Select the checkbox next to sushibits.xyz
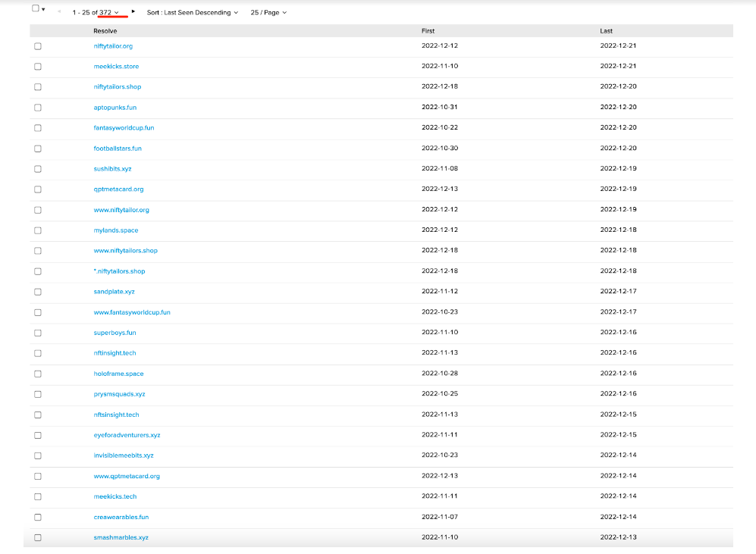The height and width of the screenshot is (554, 756). 38,169
